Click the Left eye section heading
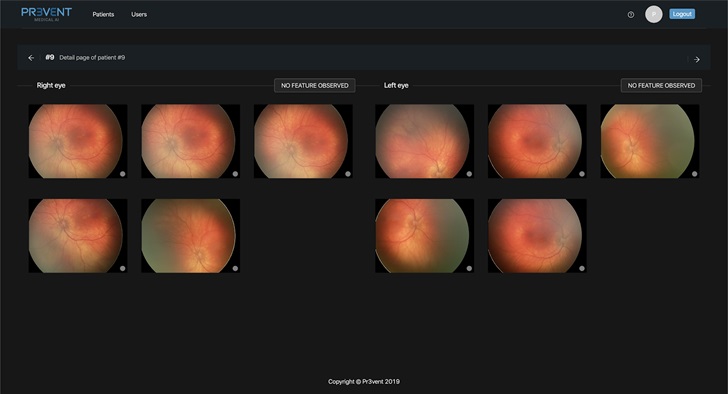This screenshot has height=394, width=728. pos(396,85)
